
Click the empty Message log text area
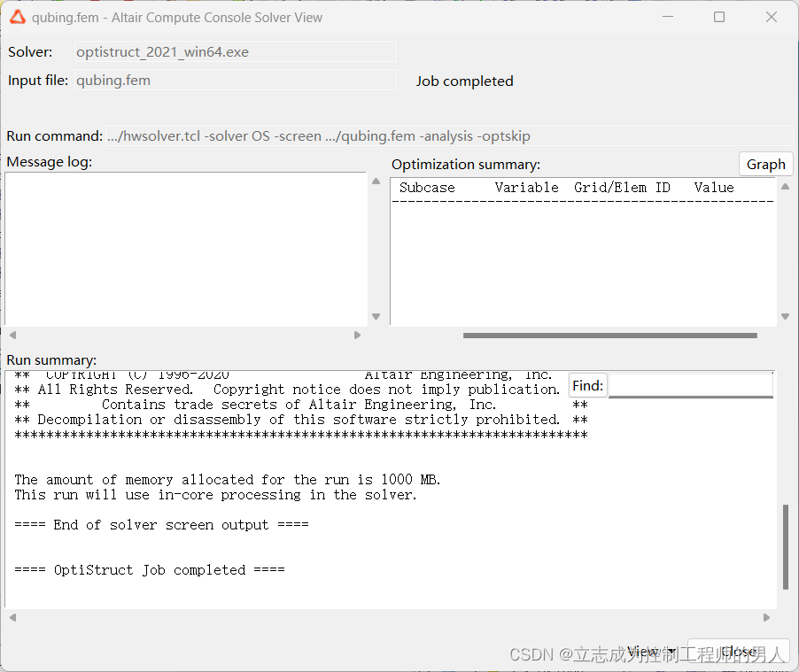186,249
